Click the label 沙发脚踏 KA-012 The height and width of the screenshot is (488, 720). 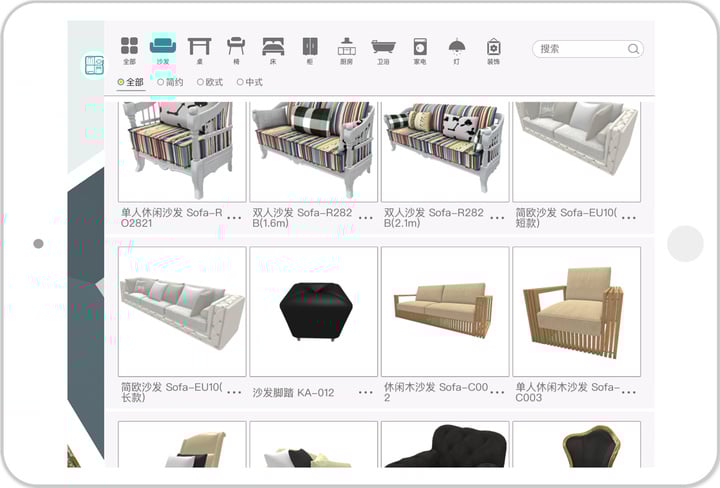click(x=293, y=393)
